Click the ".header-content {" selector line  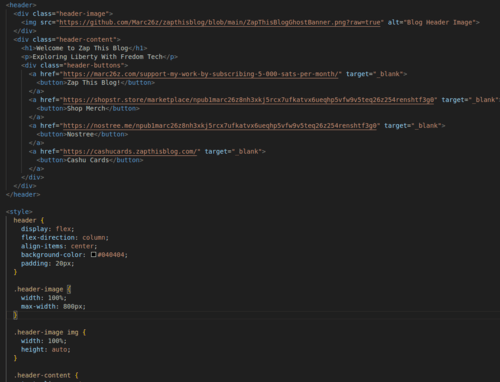coord(46,375)
